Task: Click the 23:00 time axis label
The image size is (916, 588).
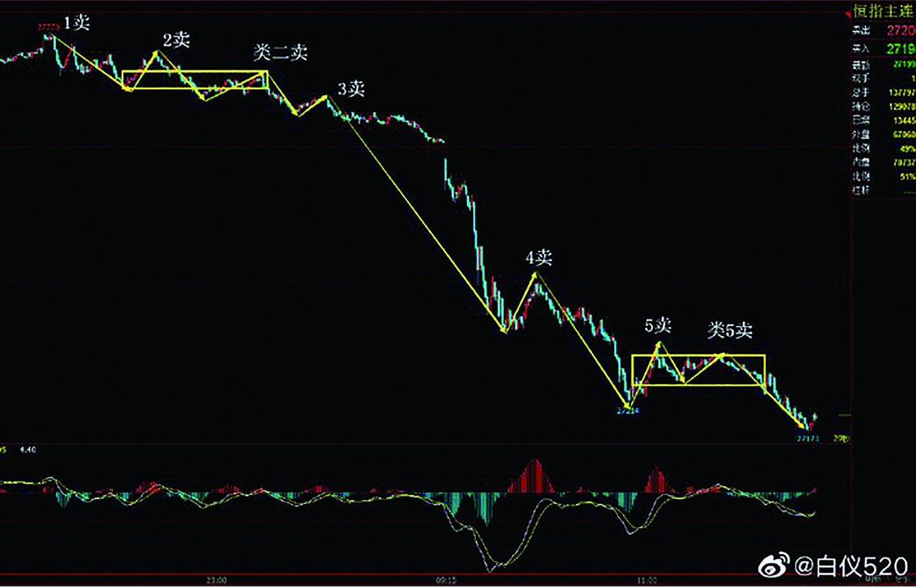Action: (216, 580)
